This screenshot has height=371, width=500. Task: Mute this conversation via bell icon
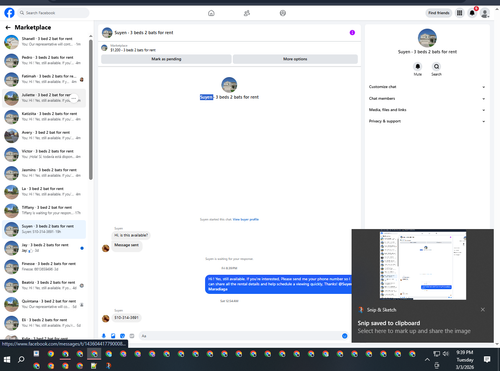coord(418,66)
